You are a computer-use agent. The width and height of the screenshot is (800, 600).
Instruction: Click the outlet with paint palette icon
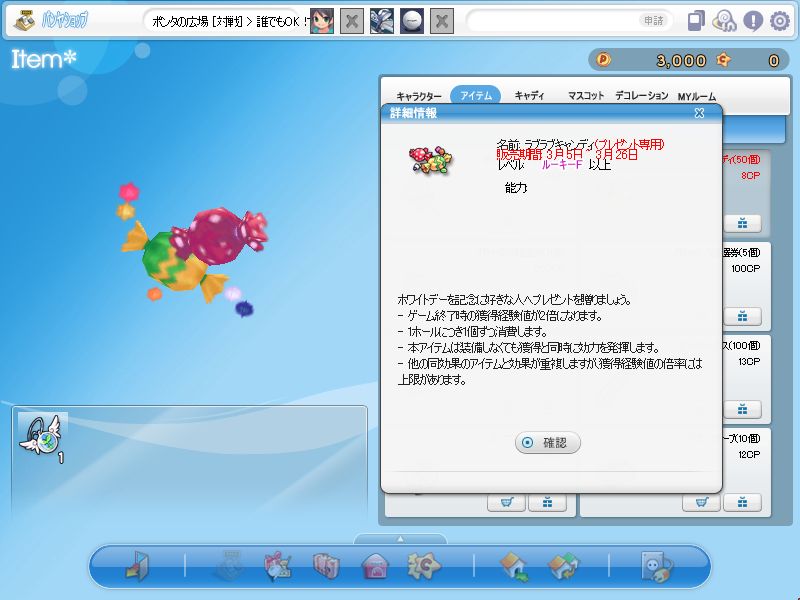(657, 566)
